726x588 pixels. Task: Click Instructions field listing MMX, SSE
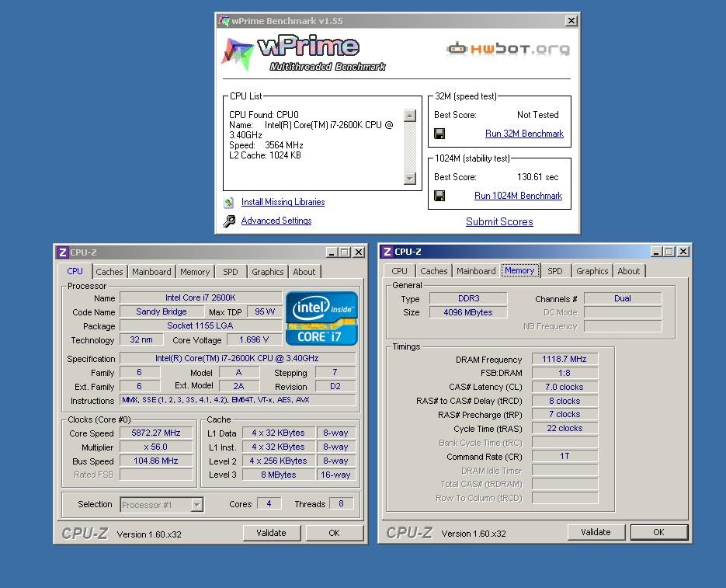click(238, 400)
